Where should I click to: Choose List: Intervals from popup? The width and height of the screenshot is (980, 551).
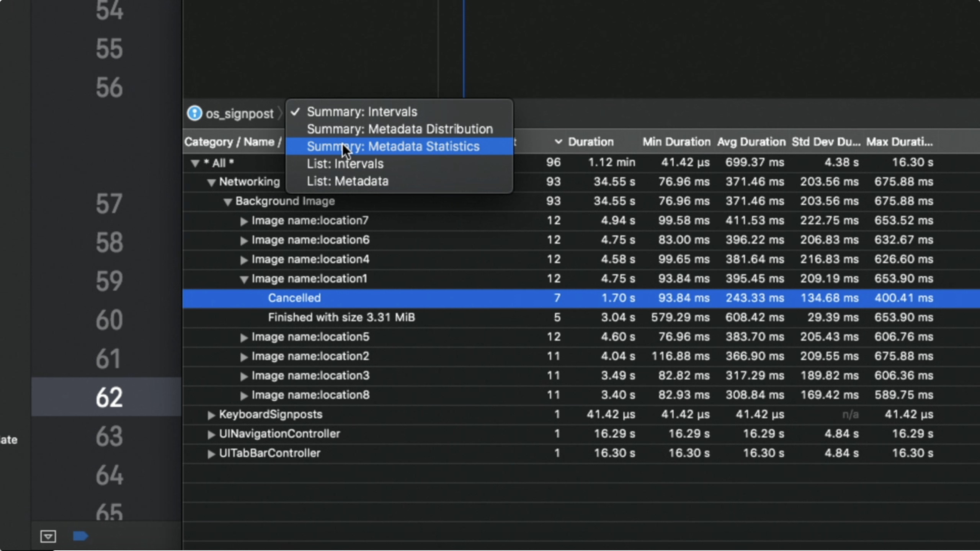(x=345, y=164)
